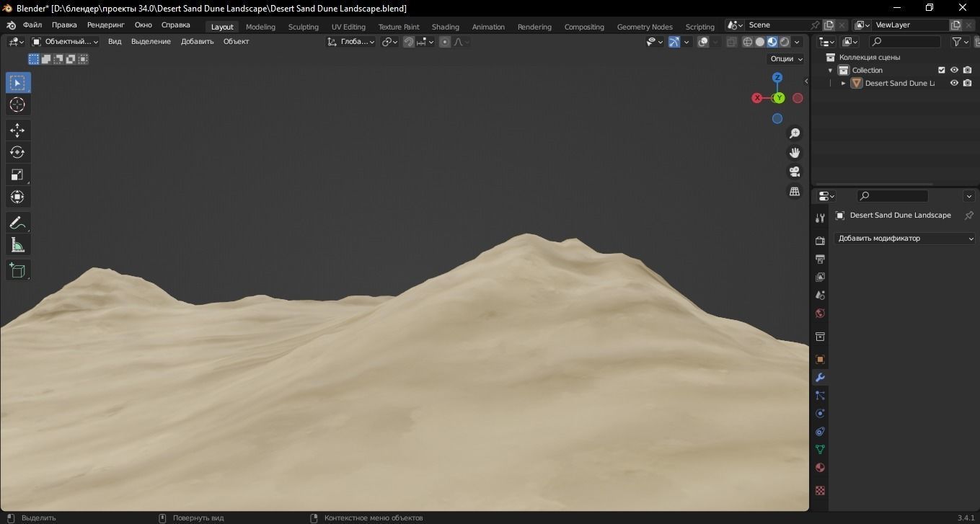Viewport: 980px width, 524px height.
Task: Toggle X-ray display mode
Action: [731, 42]
